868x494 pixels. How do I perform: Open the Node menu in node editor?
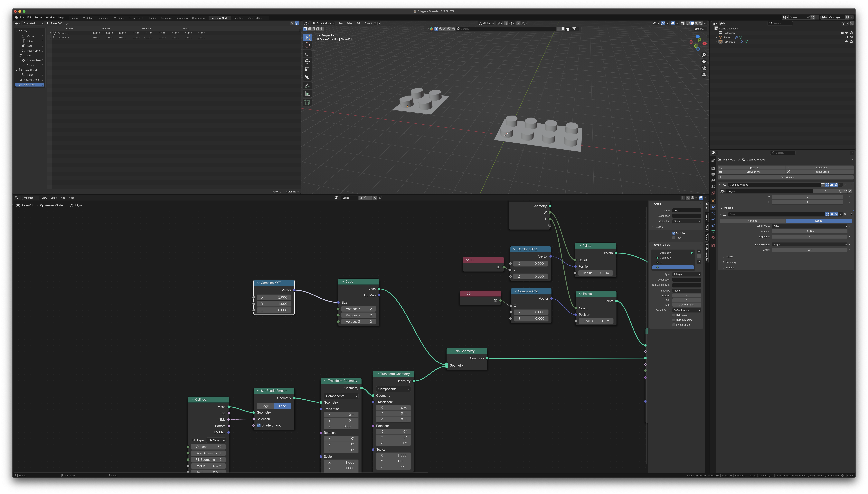[71, 198]
